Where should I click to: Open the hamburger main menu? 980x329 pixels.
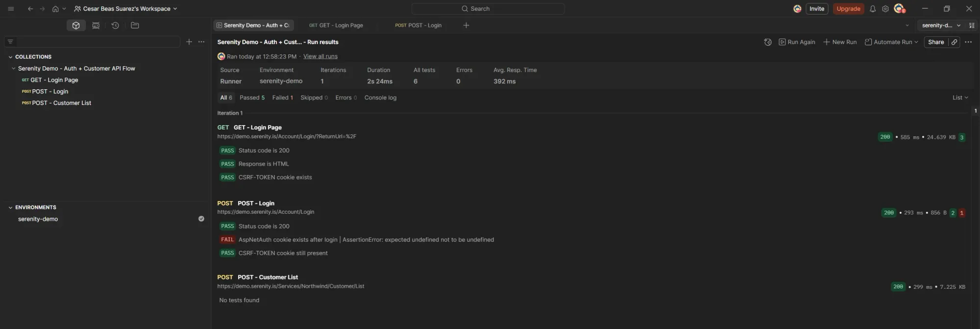[11, 9]
